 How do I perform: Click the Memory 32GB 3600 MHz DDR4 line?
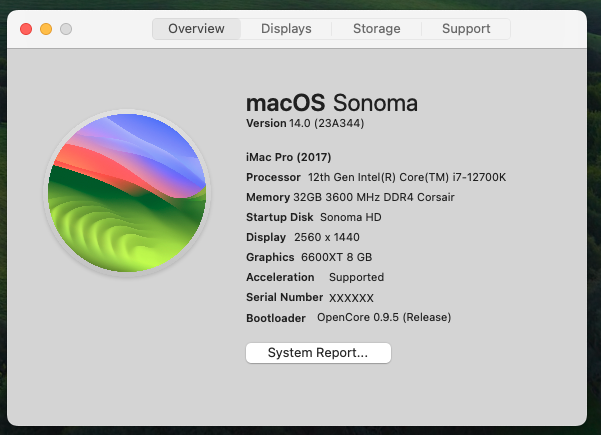click(350, 197)
